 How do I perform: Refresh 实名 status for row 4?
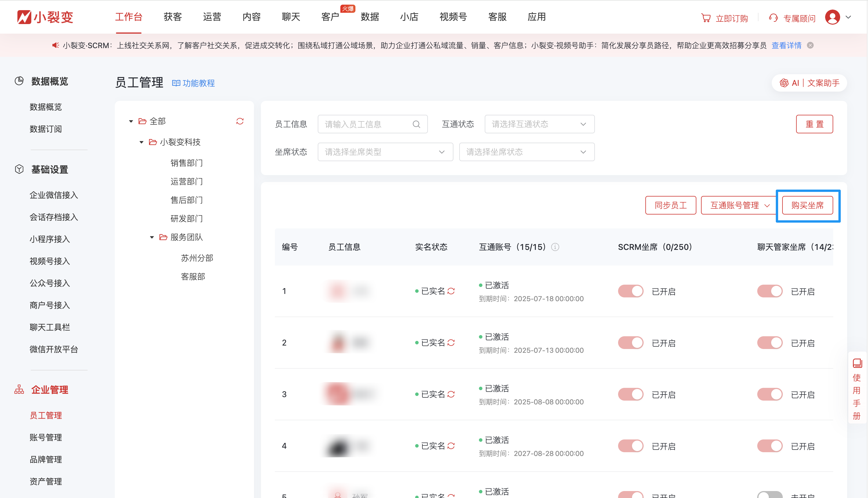(x=451, y=446)
